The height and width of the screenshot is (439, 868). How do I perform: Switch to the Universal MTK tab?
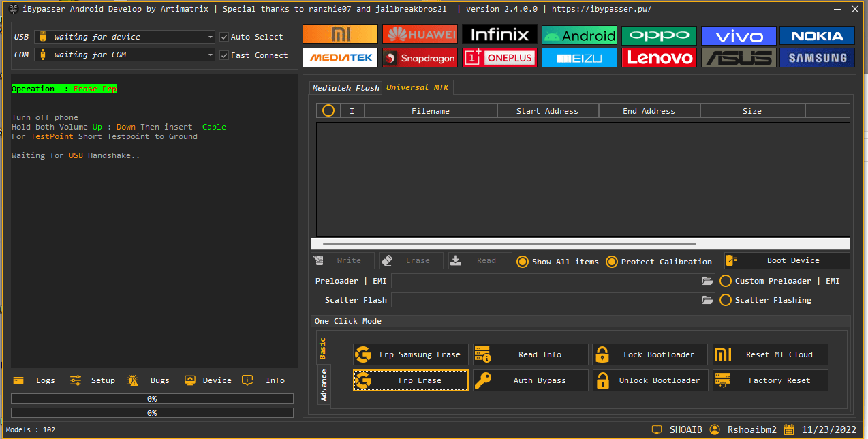(x=417, y=87)
